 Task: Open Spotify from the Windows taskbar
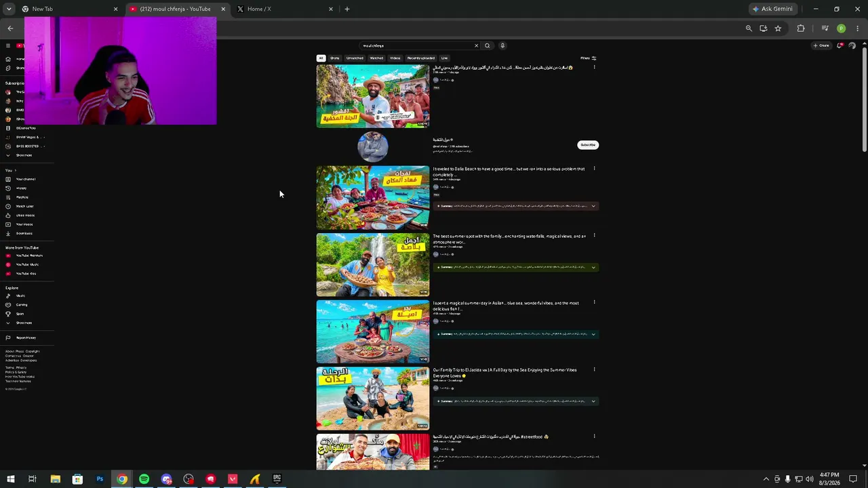(x=144, y=479)
